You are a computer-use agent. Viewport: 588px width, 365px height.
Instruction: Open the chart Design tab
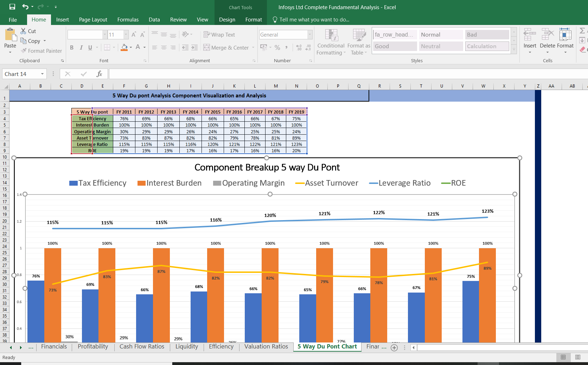[227, 20]
